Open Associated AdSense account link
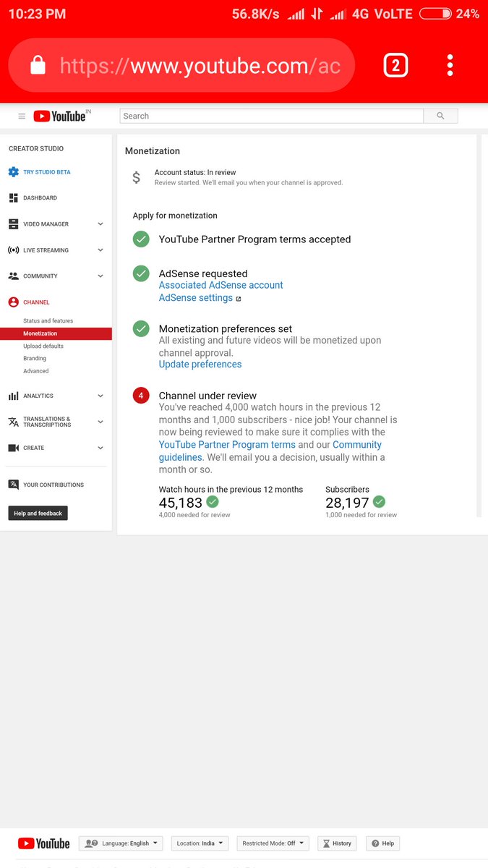The height and width of the screenshot is (868, 488). 221,285
